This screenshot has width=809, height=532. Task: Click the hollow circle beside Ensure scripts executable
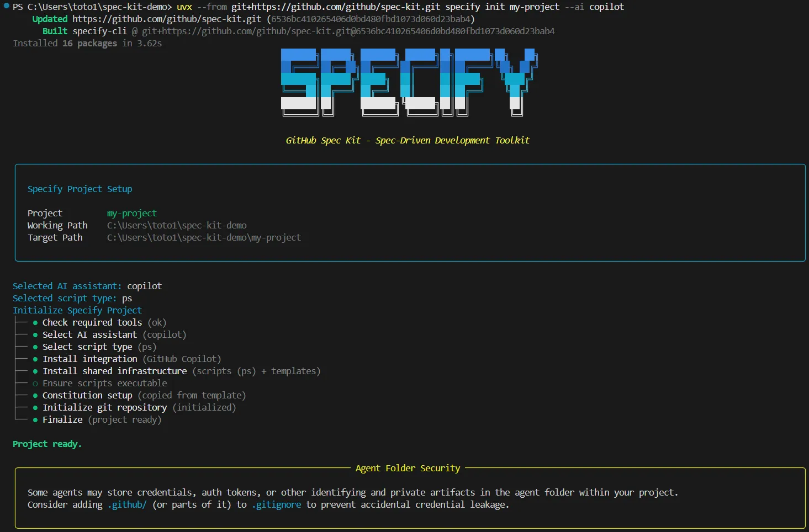click(x=35, y=384)
